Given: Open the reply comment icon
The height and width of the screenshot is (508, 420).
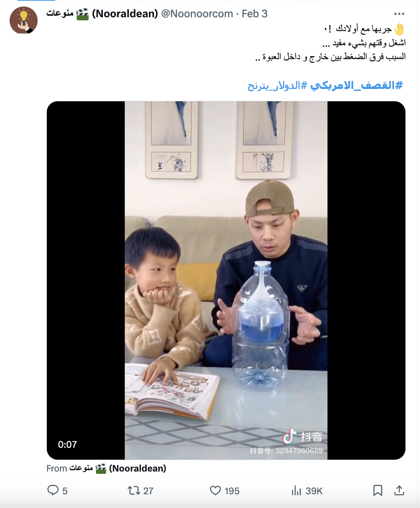Looking at the screenshot, I should pos(53,490).
